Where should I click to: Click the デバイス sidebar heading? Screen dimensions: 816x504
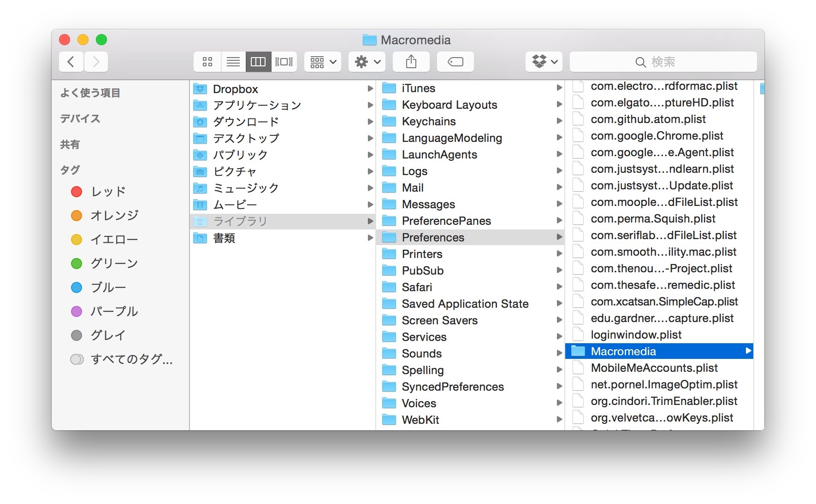pyautogui.click(x=80, y=119)
